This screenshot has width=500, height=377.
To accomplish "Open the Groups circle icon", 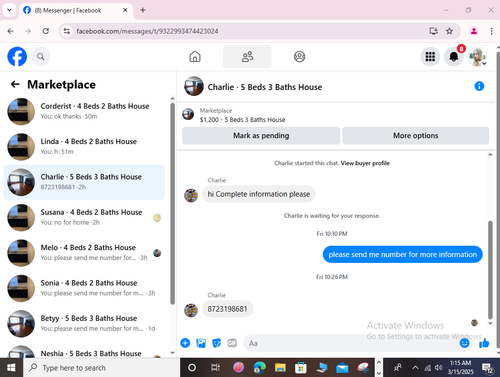I will tap(299, 57).
